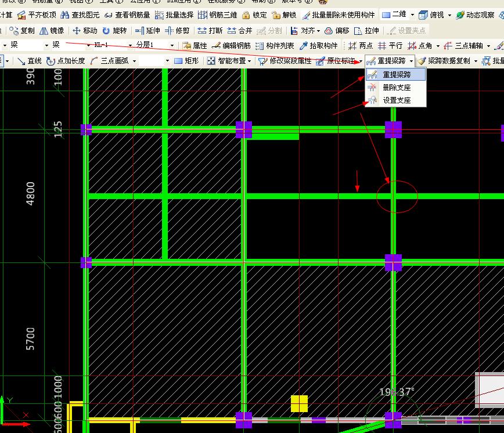Choose 重提梁跨 in the open menu
The image size is (504, 433).
click(395, 74)
